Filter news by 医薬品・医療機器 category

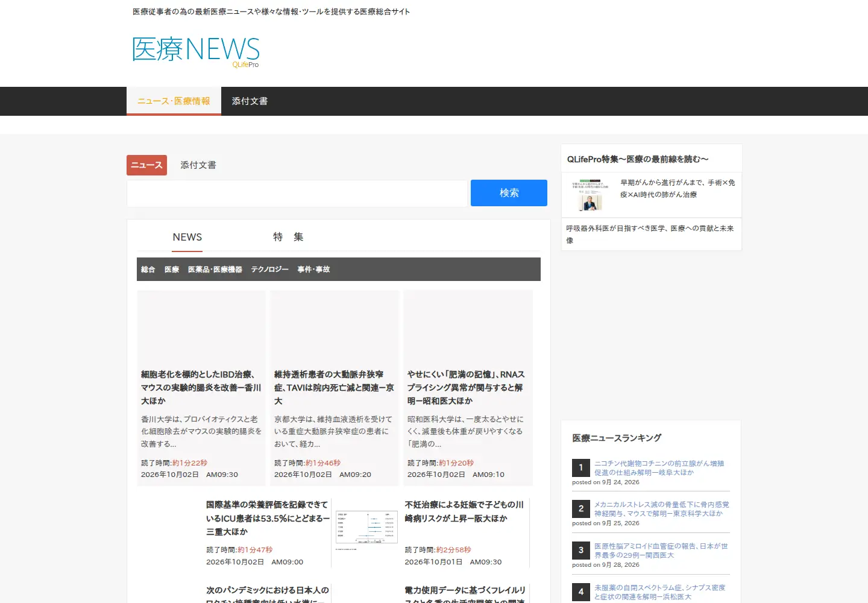215,270
